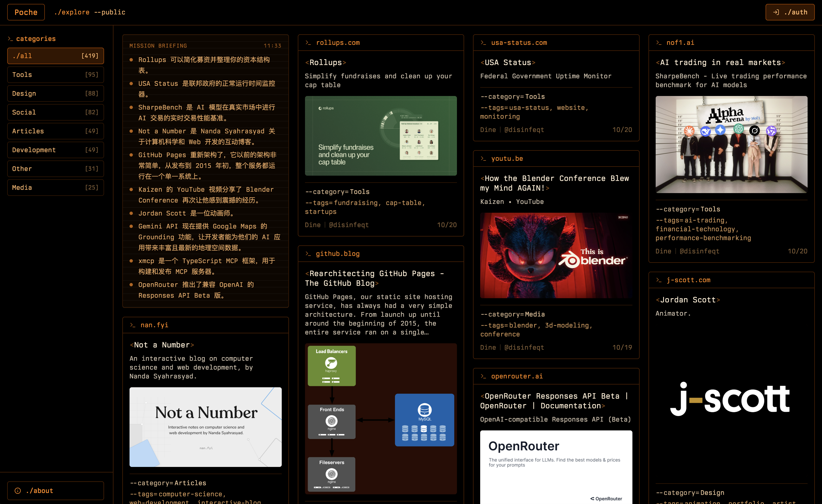
Task: Click the login arrow icon in auth button
Action: [776, 12]
